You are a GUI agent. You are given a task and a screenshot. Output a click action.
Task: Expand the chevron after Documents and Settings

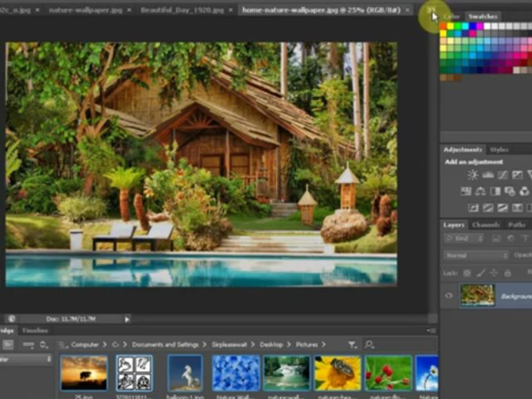[x=204, y=345]
